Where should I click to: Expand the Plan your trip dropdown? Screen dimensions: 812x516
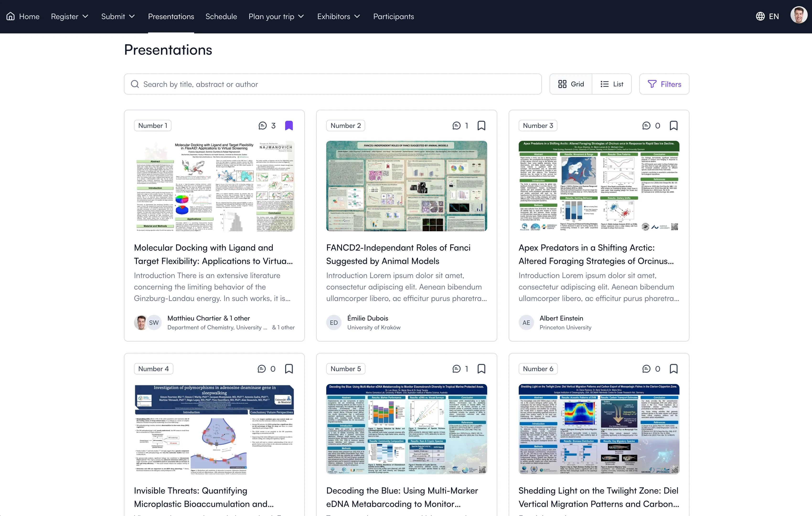point(277,16)
